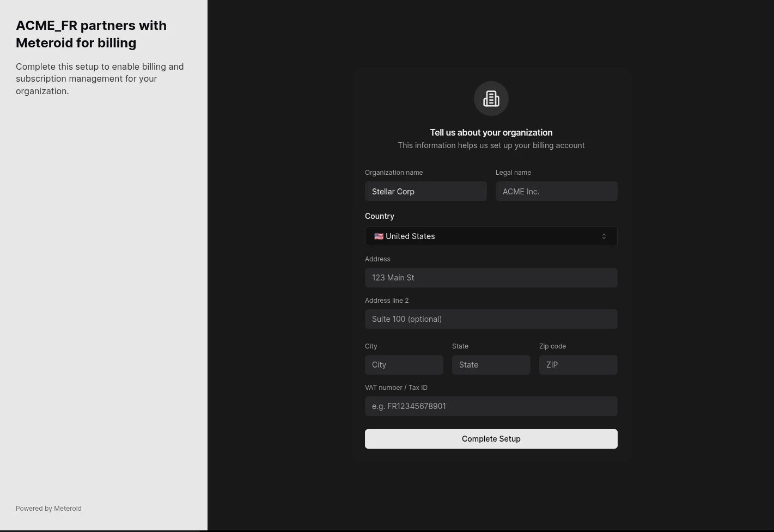Click the Address line 2 field
The image size is (774, 532).
pos(491,319)
